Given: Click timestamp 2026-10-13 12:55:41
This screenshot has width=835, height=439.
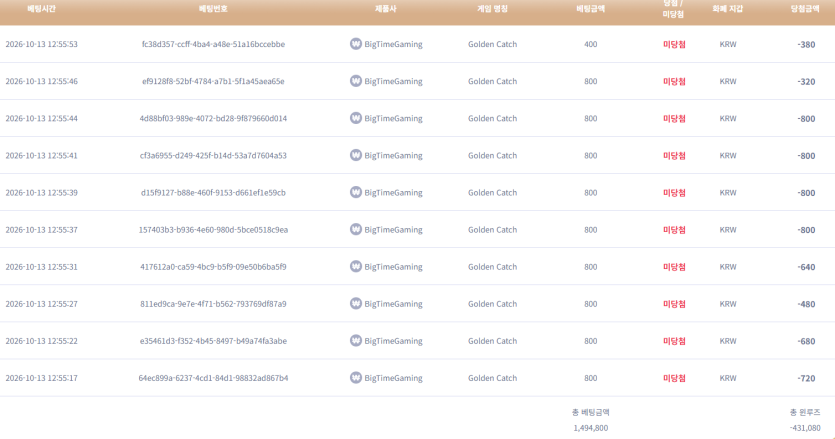Looking at the screenshot, I should [x=42, y=156].
